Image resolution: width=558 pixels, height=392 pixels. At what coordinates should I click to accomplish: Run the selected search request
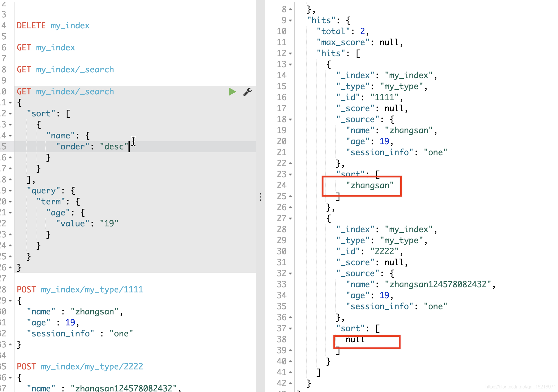pos(232,92)
